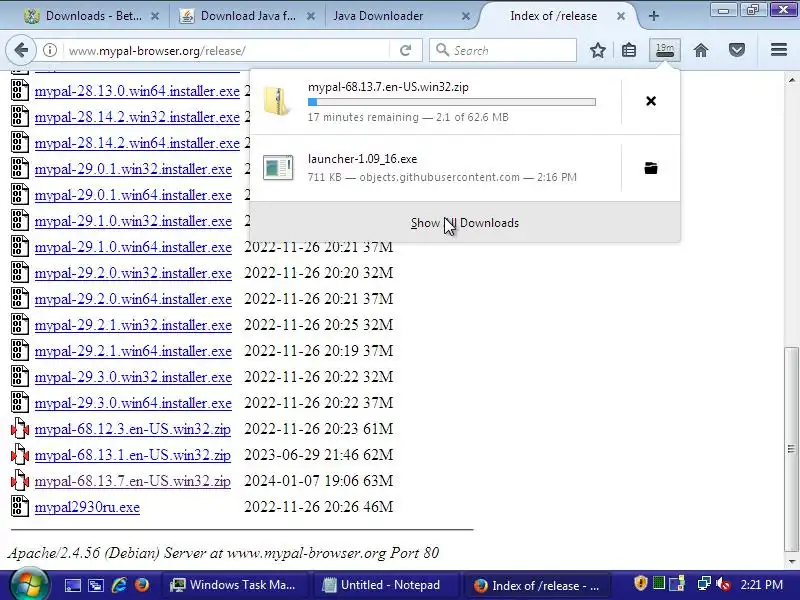Click the green Task Manager tray icon
This screenshot has height=600, width=800.
[x=659, y=583]
